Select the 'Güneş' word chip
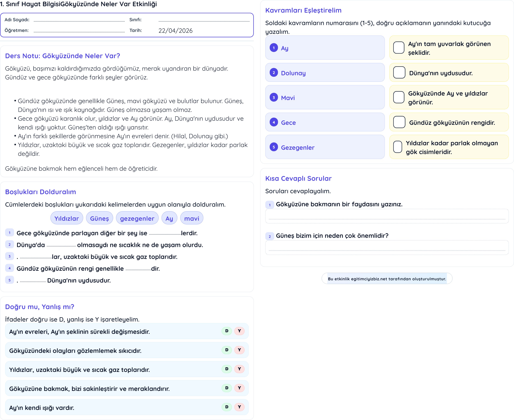The height and width of the screenshot is (420, 514). (99, 218)
